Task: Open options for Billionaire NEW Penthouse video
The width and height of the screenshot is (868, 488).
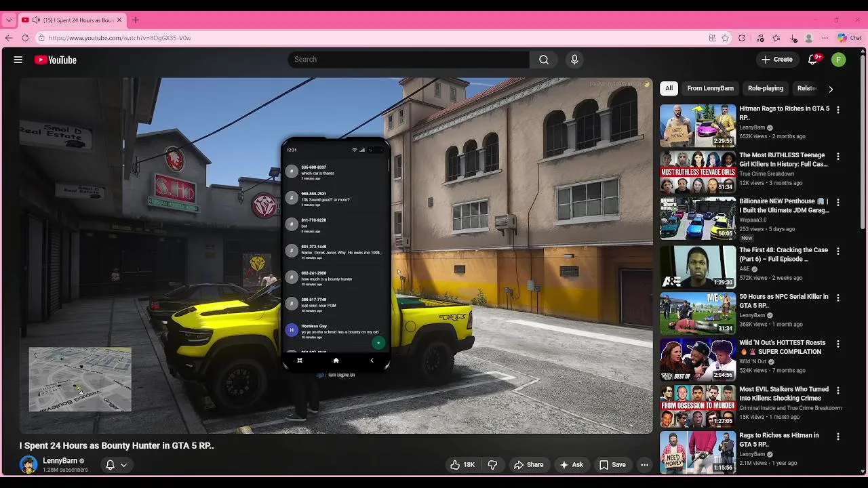Action: [x=838, y=203]
